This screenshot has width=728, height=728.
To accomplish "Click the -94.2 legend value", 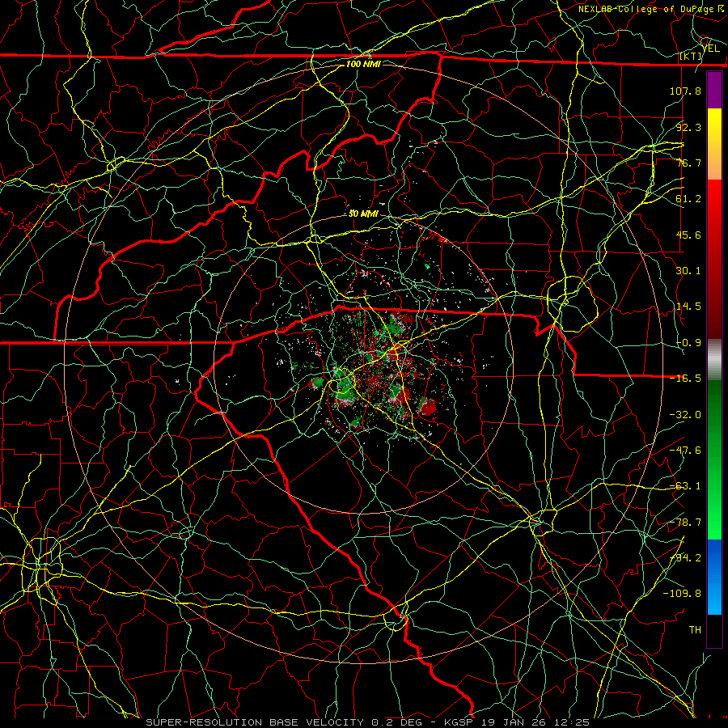I will (x=685, y=558).
